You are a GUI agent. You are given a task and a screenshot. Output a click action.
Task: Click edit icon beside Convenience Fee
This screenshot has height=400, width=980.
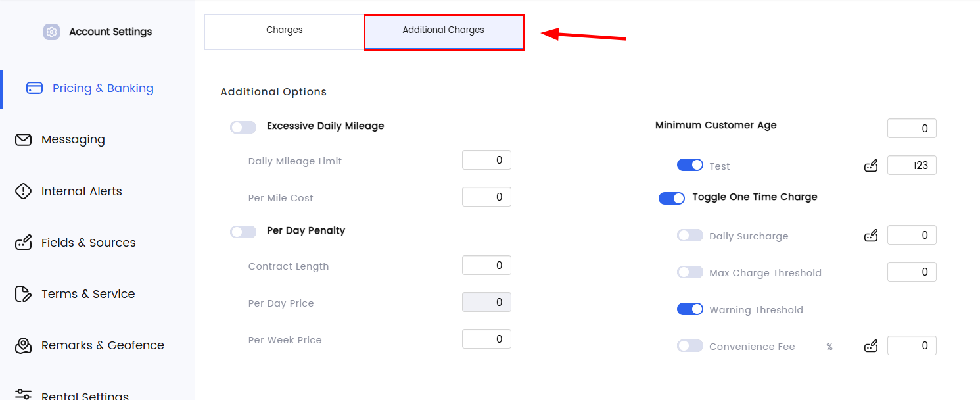(x=871, y=346)
